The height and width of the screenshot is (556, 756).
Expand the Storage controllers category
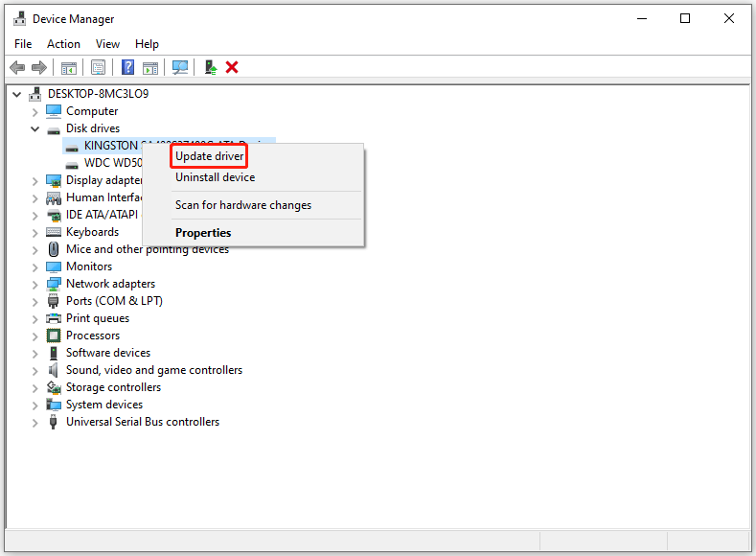pos(34,387)
